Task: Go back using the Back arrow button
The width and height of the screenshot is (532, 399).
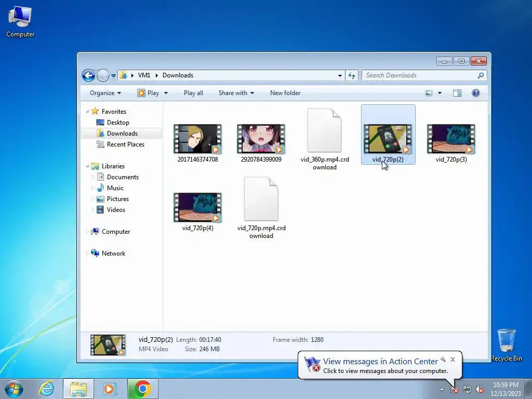Action: (x=88, y=75)
